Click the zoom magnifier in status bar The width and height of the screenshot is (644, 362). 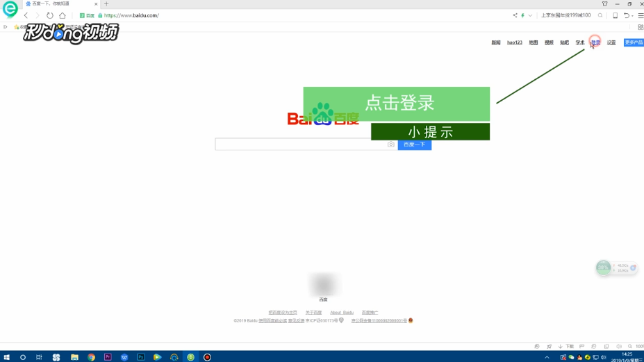pyautogui.click(x=630, y=347)
